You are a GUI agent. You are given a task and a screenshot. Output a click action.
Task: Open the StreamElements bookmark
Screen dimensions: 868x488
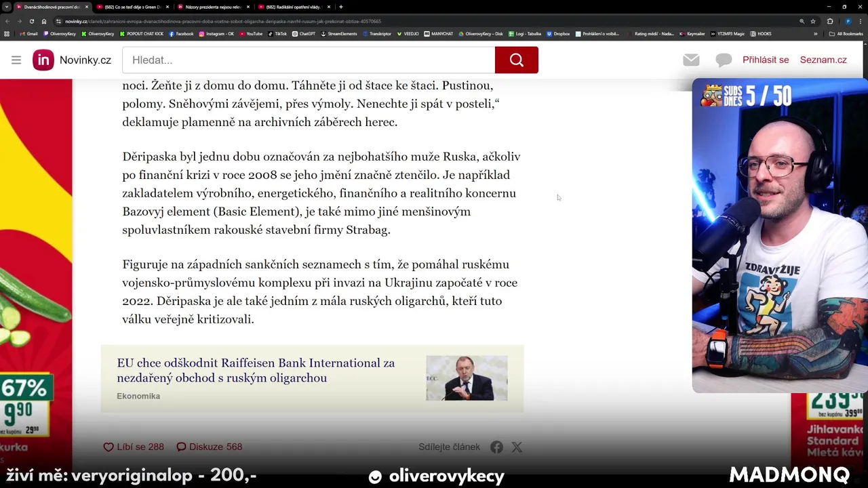pos(339,34)
